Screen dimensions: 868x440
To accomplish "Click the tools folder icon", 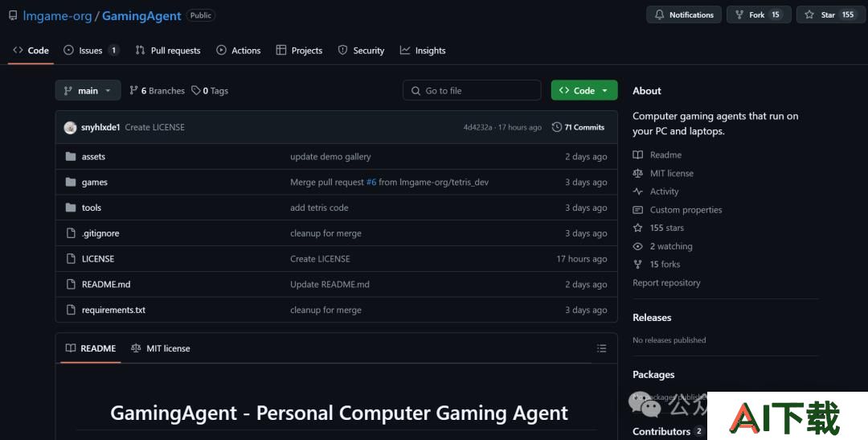I will [71, 208].
